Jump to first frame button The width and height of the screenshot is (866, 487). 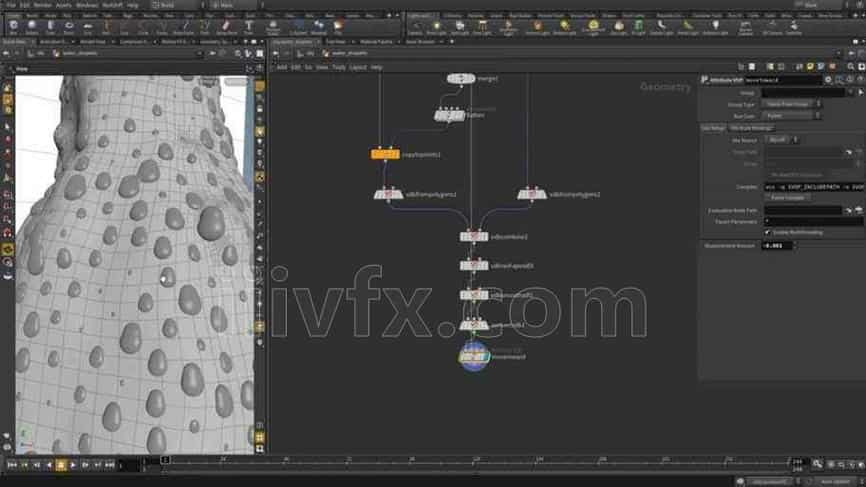tap(12, 465)
